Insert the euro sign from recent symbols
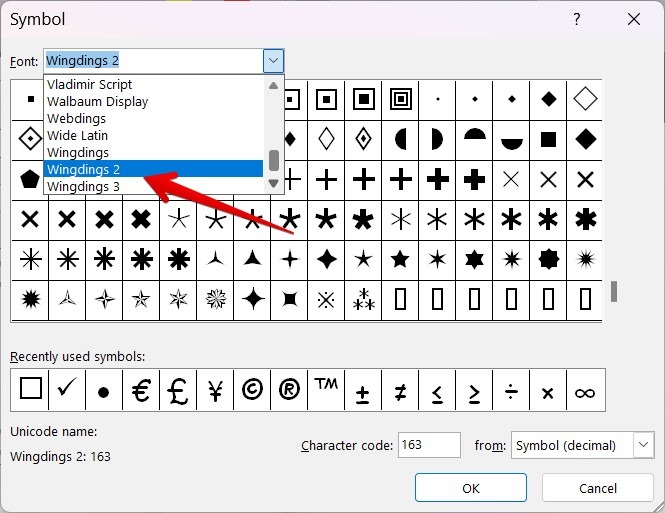Image resolution: width=665 pixels, height=513 pixels. pos(141,390)
